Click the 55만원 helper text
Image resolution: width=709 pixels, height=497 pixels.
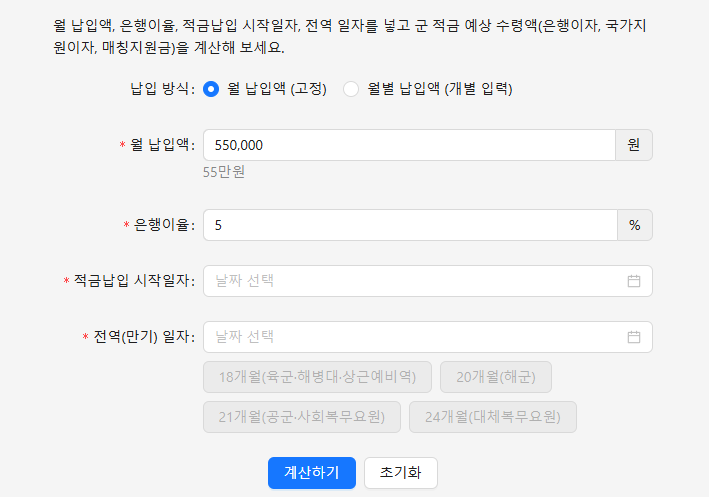pos(224,172)
